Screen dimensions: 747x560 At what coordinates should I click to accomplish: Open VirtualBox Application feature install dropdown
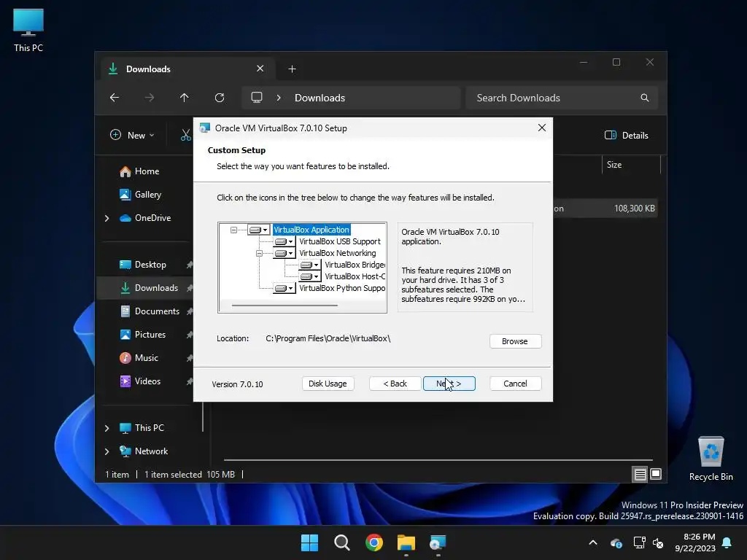[x=259, y=230]
